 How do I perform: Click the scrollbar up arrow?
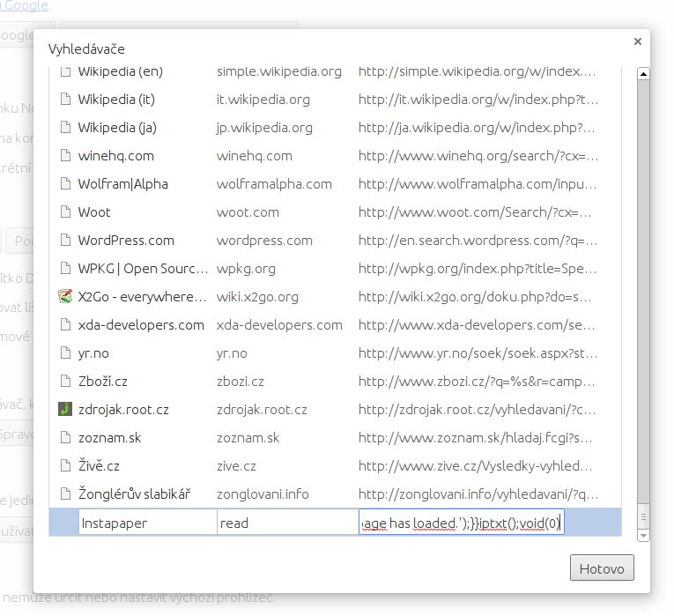click(x=643, y=74)
